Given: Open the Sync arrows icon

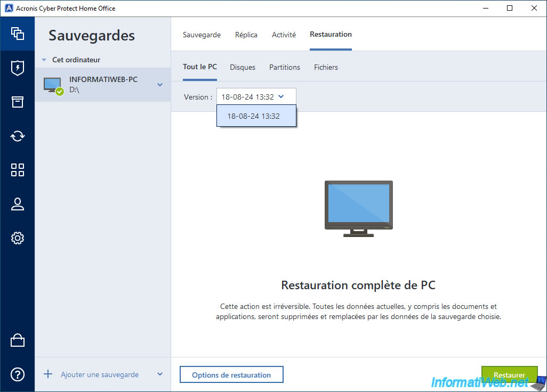Looking at the screenshot, I should tap(18, 136).
